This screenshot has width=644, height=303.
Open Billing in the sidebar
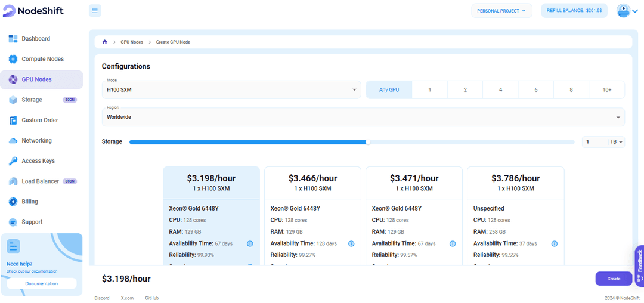pos(41,202)
